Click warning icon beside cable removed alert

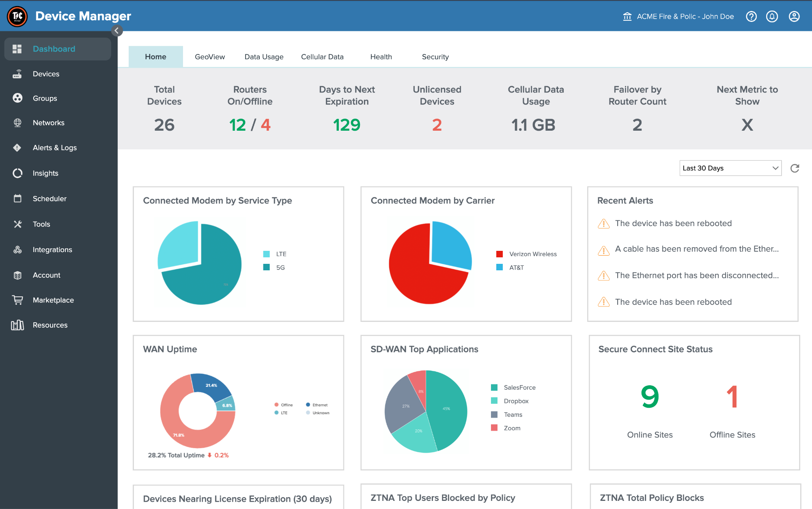(603, 250)
